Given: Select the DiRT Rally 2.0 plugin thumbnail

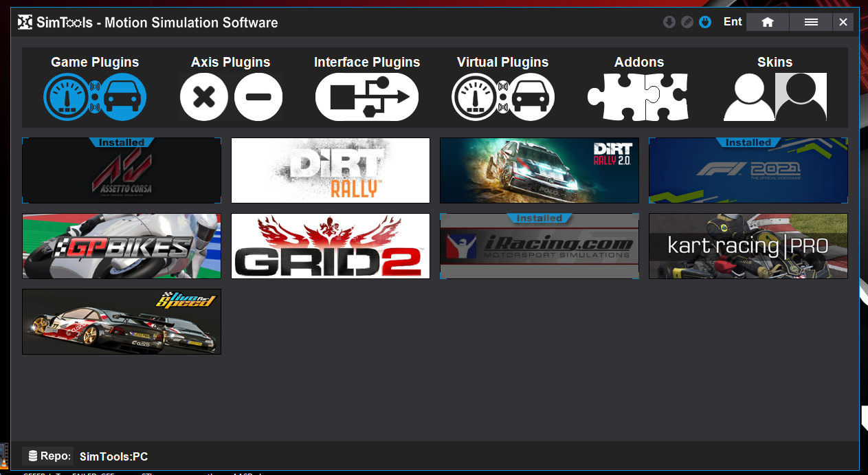Looking at the screenshot, I should pyautogui.click(x=539, y=170).
